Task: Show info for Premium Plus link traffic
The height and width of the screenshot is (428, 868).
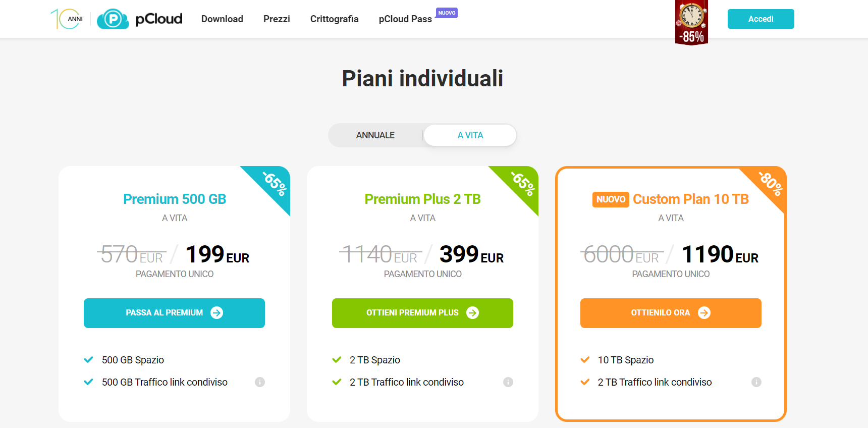Action: tap(508, 382)
